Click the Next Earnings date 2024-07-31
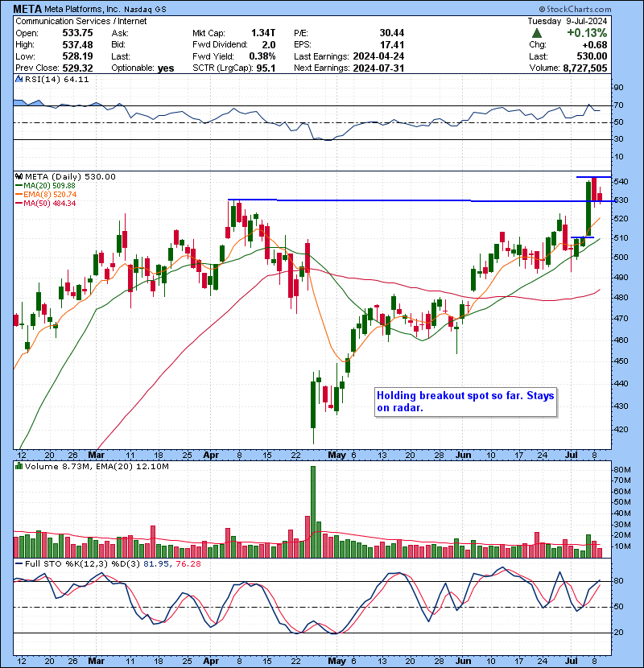The image size is (644, 668). pyautogui.click(x=378, y=68)
